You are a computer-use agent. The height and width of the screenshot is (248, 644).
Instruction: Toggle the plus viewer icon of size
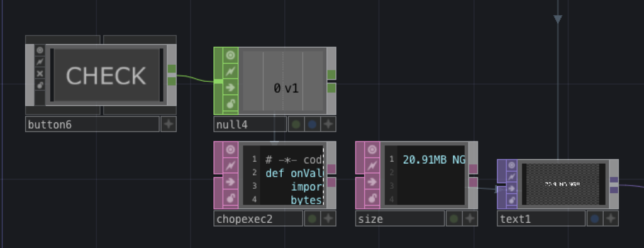tap(470, 218)
